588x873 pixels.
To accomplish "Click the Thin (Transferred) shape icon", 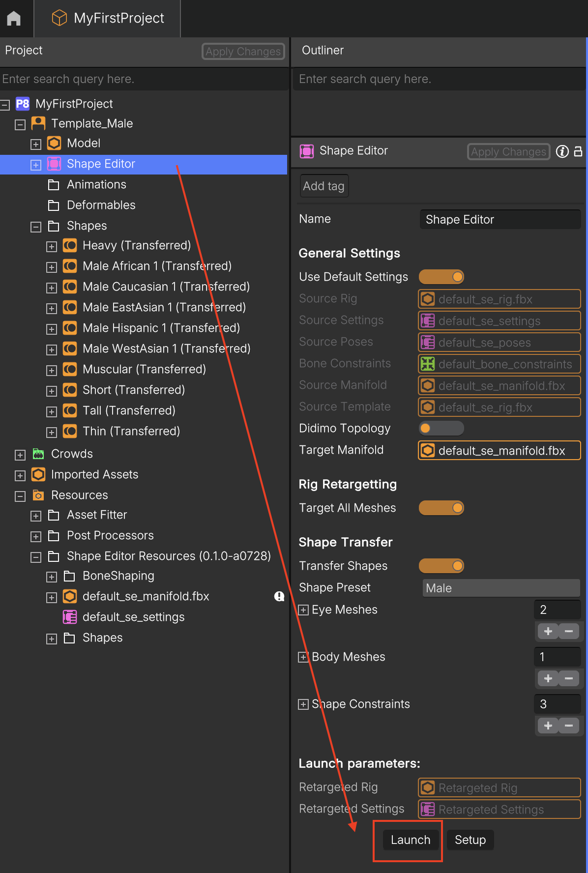I will pyautogui.click(x=70, y=431).
